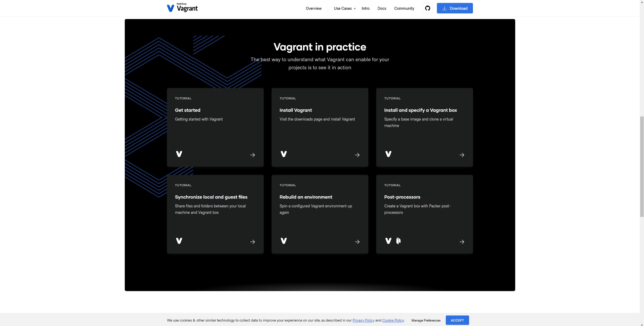Go to the Intro page
The width and height of the screenshot is (644, 326).
(366, 8)
